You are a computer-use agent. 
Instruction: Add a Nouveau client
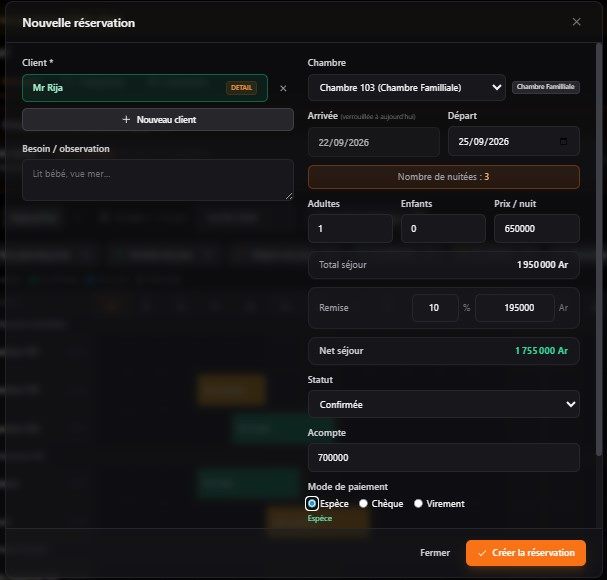(158, 120)
